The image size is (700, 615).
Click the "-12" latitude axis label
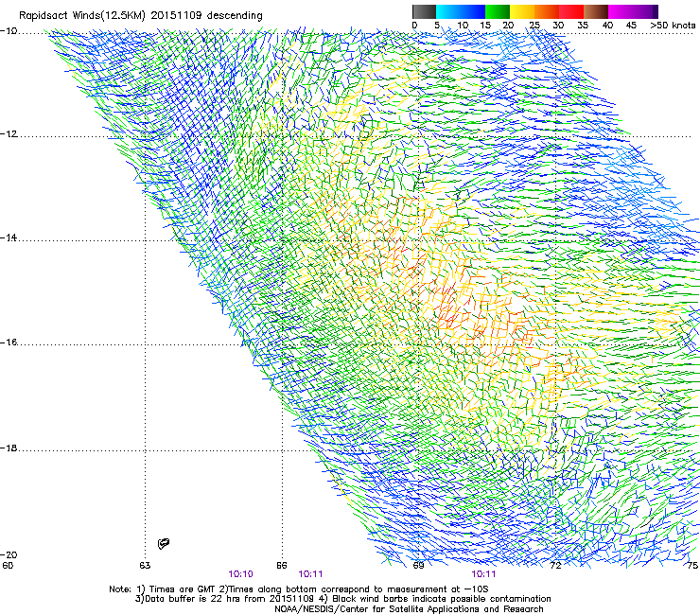(x=9, y=134)
